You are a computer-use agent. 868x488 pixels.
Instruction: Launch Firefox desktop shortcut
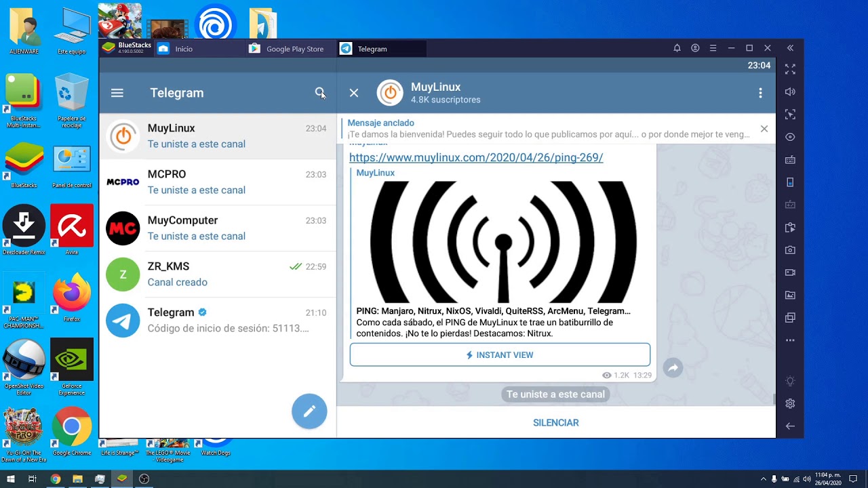(71, 298)
